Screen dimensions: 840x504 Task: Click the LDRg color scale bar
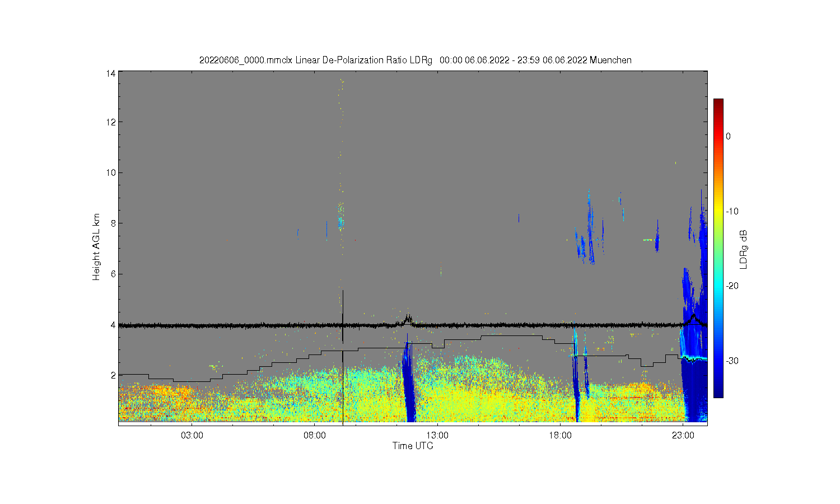718,248
